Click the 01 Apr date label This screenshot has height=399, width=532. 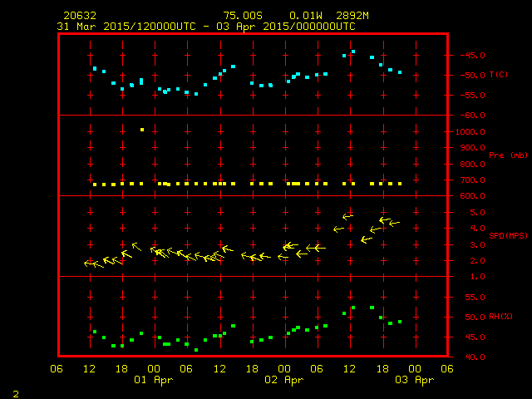coord(153,380)
